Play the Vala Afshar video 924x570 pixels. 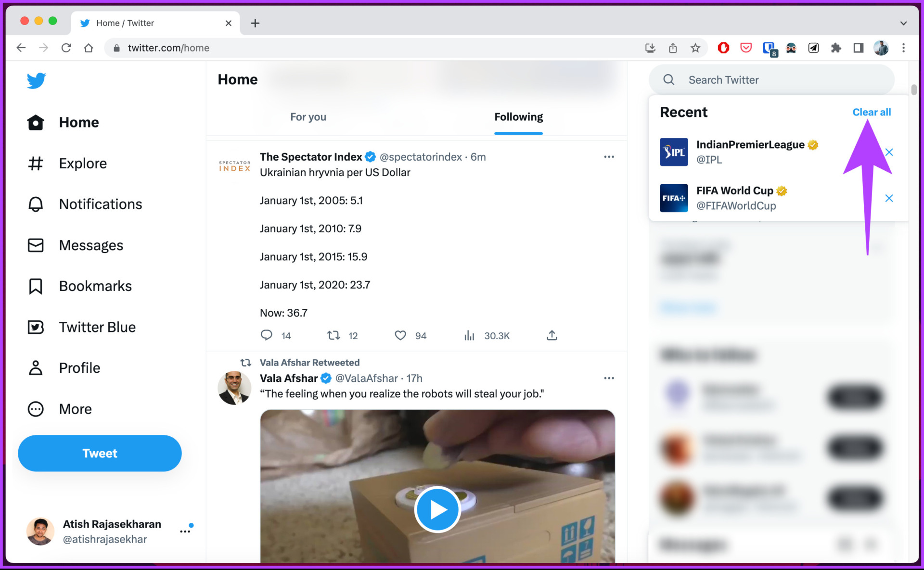pos(437,509)
